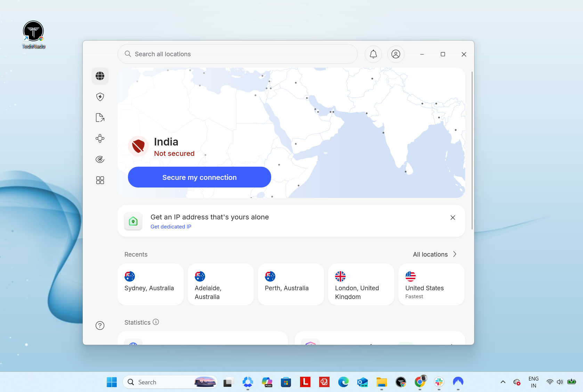Open the file share icon in sidebar

pos(100,118)
